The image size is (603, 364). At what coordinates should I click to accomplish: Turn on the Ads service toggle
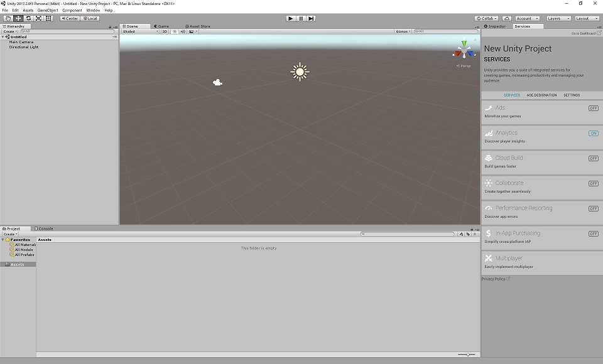tap(594, 109)
